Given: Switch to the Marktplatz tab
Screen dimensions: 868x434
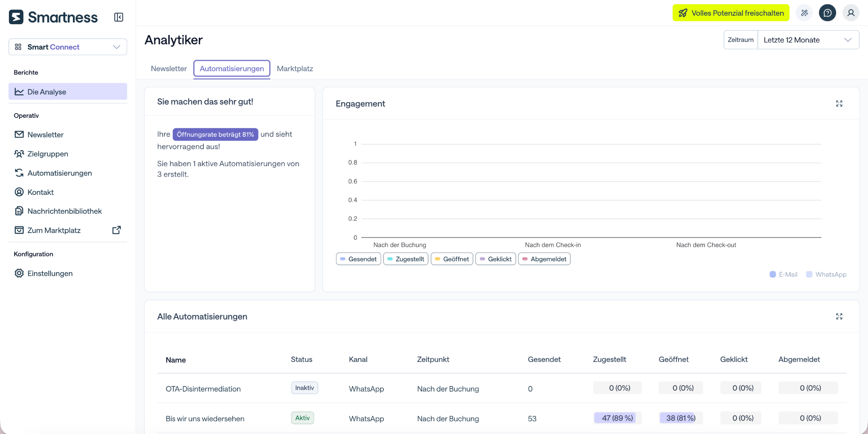Looking at the screenshot, I should (x=295, y=69).
